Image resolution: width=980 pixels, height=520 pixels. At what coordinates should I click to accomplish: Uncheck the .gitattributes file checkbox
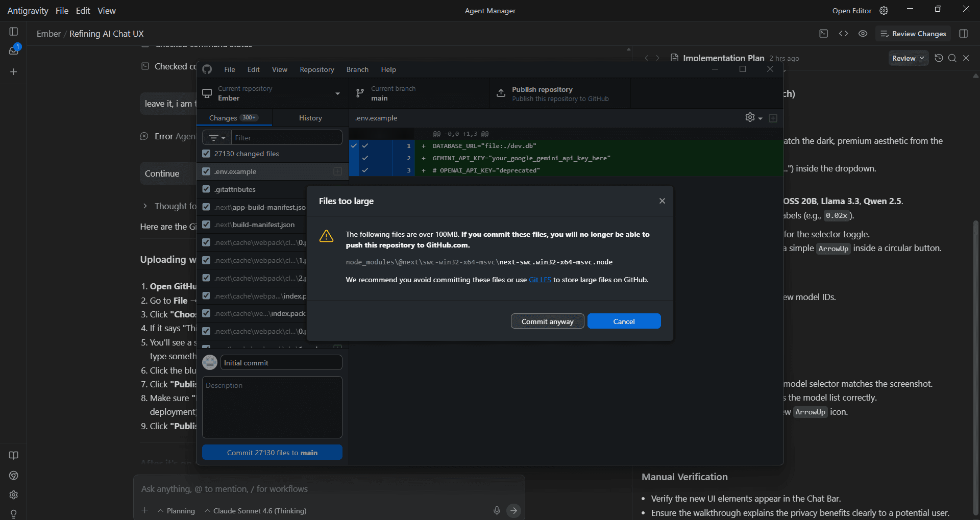click(206, 189)
